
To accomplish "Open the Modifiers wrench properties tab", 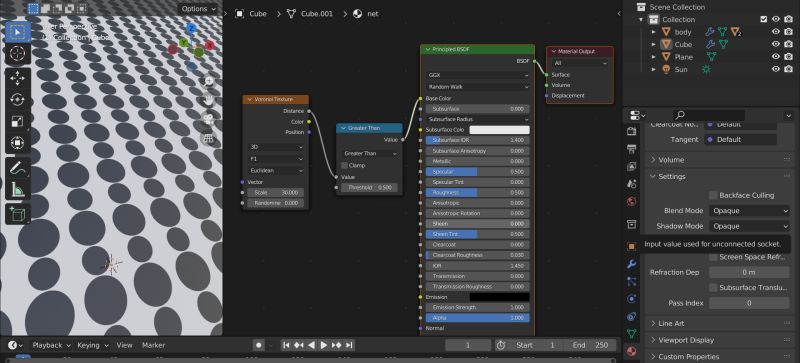I will coord(632,264).
